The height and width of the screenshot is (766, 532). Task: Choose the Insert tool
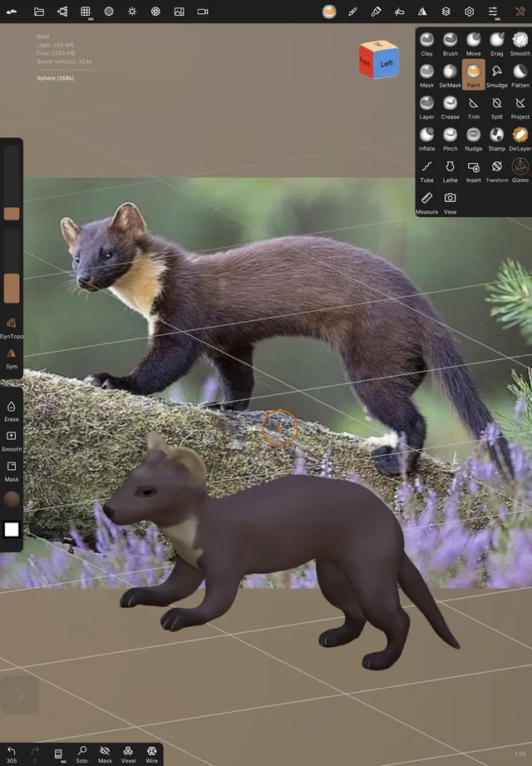tap(474, 170)
